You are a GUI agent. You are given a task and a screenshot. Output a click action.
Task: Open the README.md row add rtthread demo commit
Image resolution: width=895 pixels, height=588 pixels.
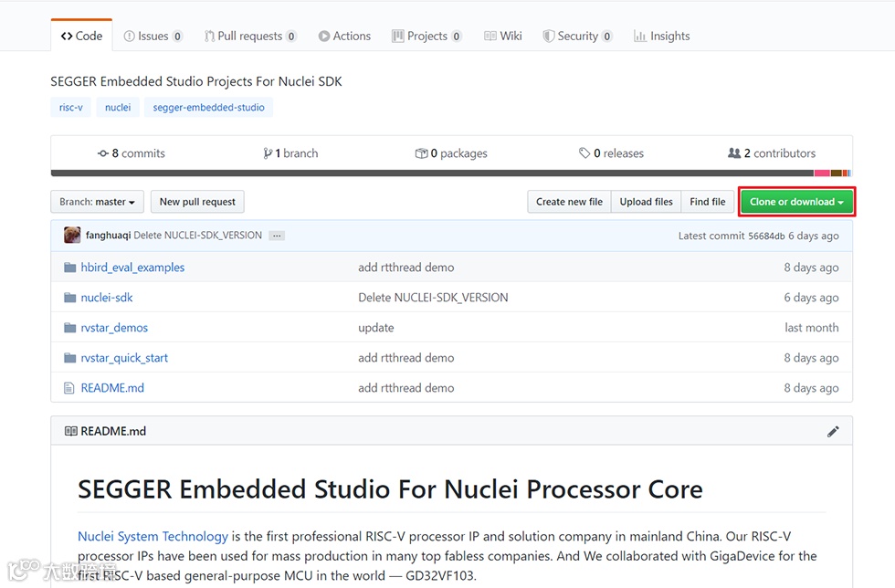(406, 388)
